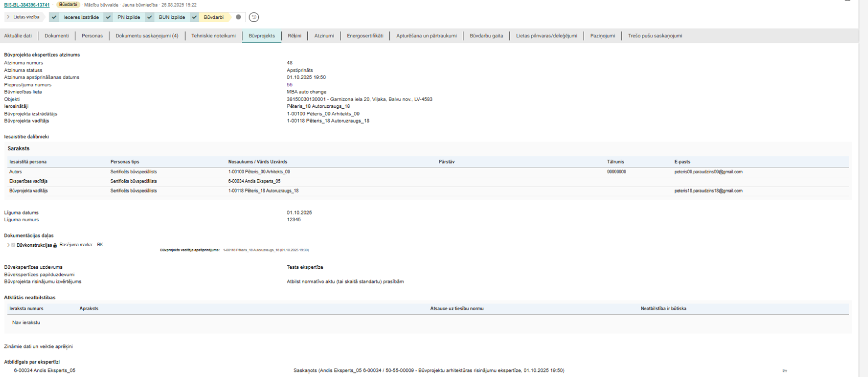868x377 pixels.
Task: Open the Dokumentu saskaņojumi (4) tab
Action: 147,36
